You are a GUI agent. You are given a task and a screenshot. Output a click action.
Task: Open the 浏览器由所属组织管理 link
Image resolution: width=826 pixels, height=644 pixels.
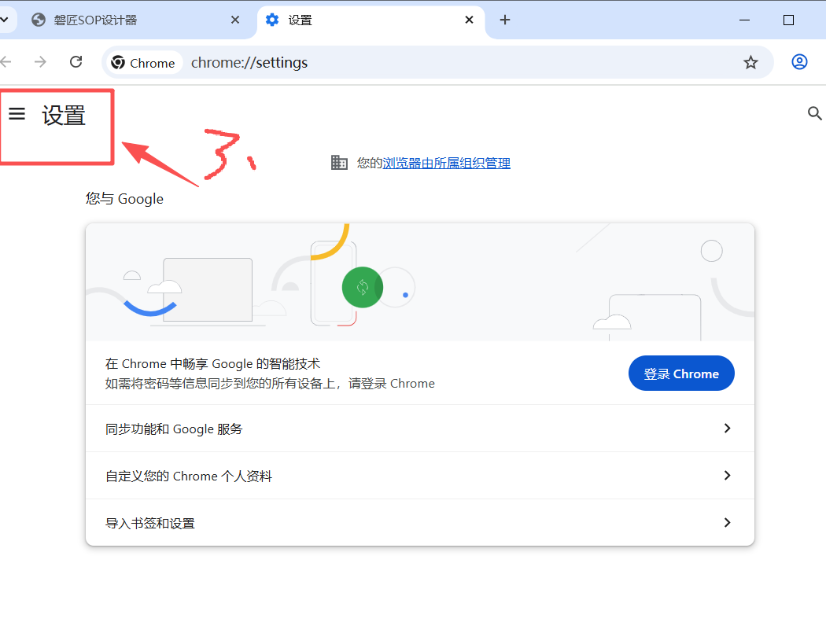[x=446, y=164]
